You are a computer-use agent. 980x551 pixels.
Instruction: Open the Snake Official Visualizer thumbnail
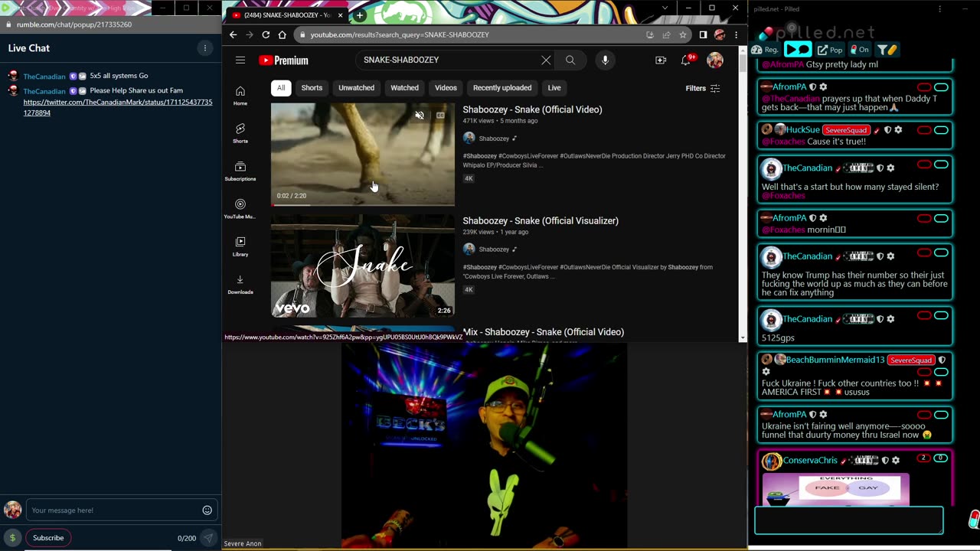pos(363,266)
